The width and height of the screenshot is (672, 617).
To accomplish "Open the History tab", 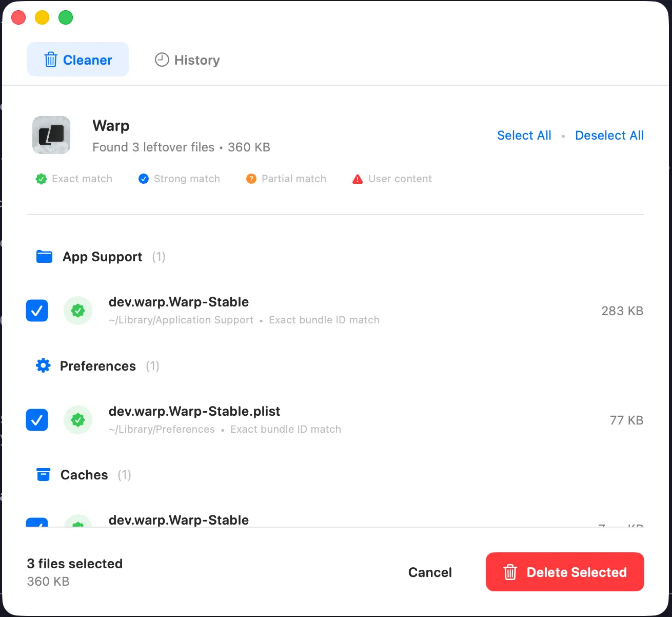I will [x=187, y=60].
